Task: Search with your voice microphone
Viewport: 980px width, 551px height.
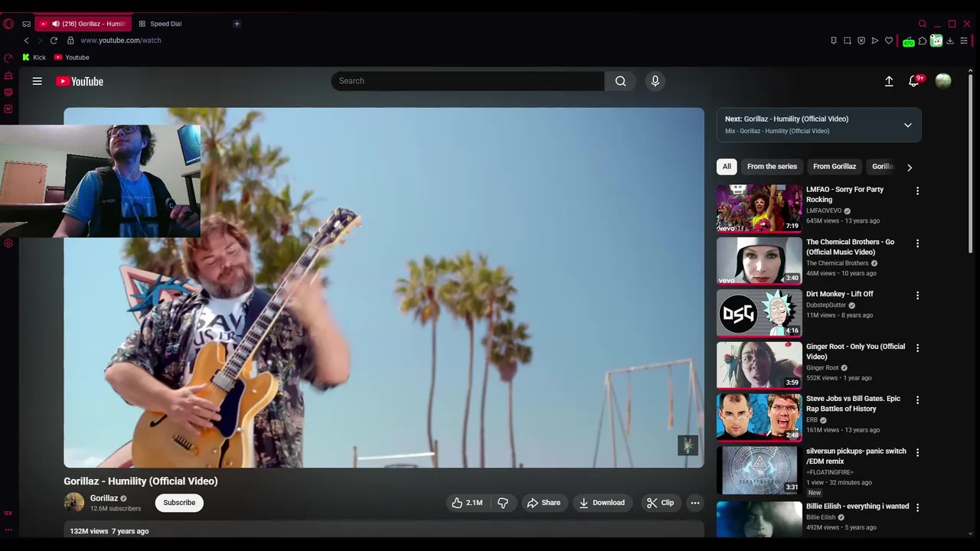Action: pyautogui.click(x=655, y=81)
